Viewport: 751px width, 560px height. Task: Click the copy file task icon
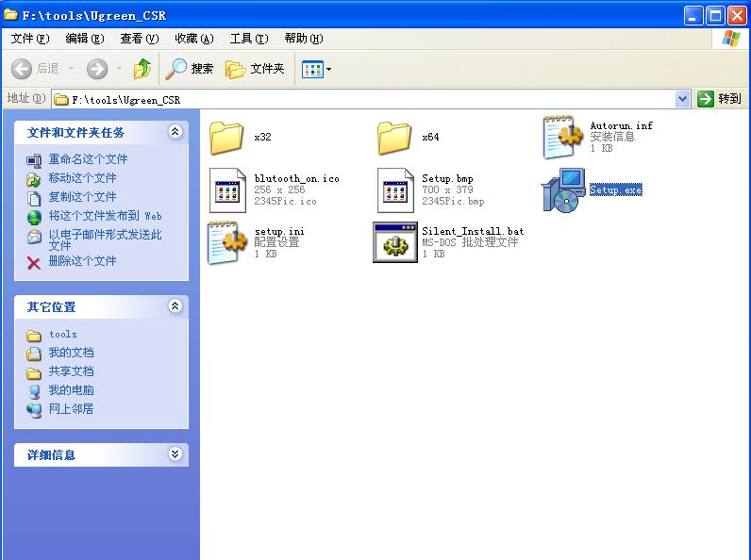tap(34, 198)
